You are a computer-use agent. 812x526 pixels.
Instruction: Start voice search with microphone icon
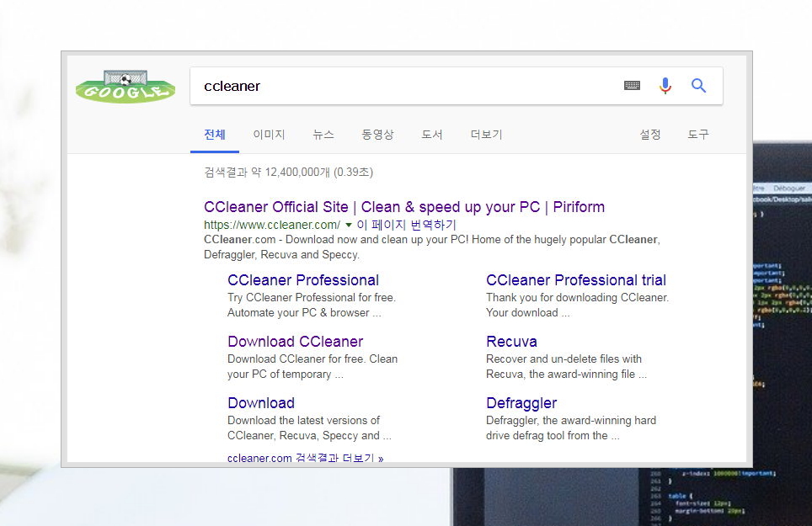point(665,85)
